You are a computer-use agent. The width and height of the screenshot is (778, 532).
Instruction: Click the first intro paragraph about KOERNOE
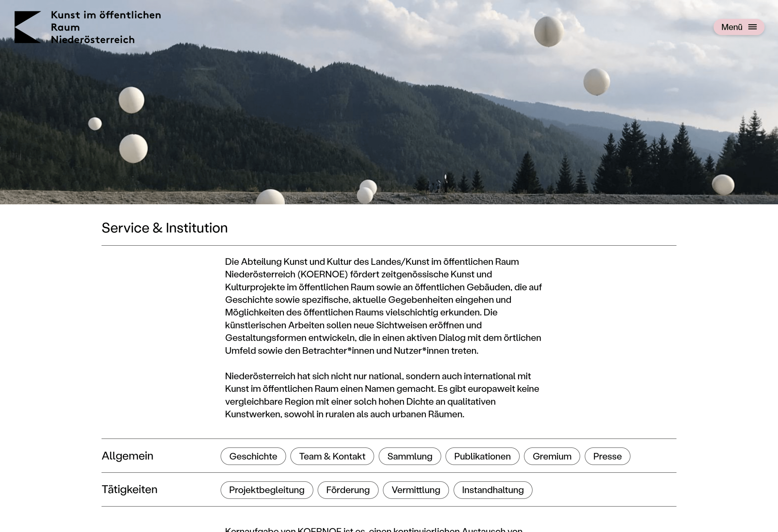(x=383, y=306)
